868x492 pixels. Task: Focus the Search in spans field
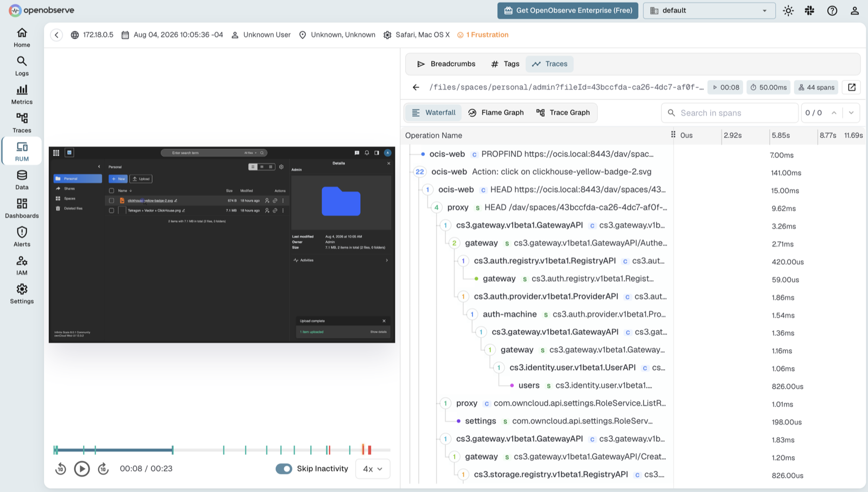(x=730, y=113)
